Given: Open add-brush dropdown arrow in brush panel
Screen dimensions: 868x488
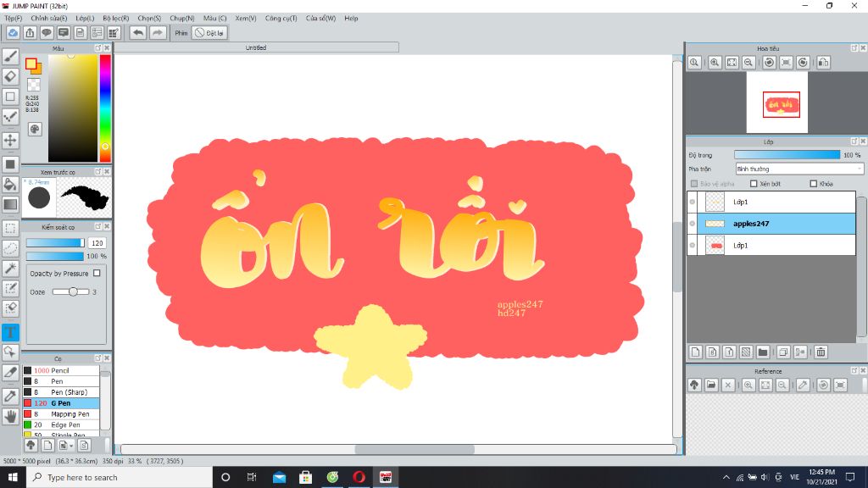Looking at the screenshot, I should click(71, 446).
